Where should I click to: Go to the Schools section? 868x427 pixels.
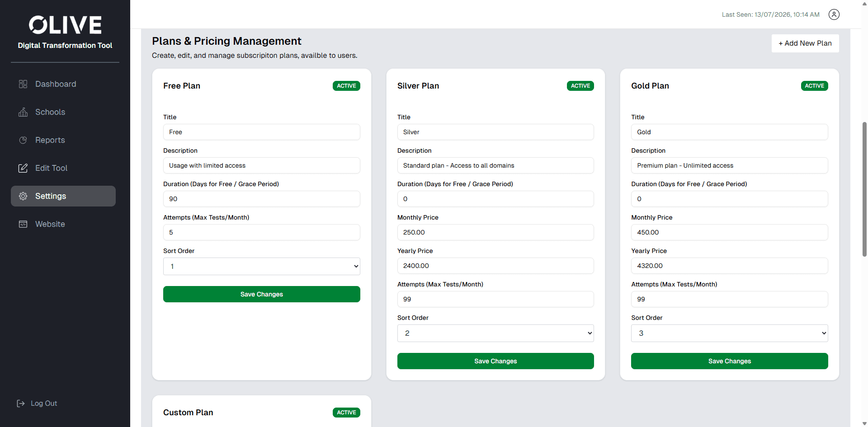63,112
